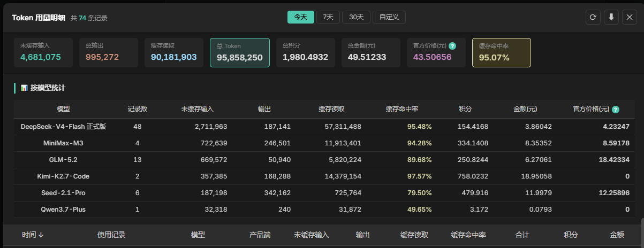This screenshot has height=248, width=644.
Task: Click the Seed-2.1-Pro model name
Action: [x=63, y=193]
